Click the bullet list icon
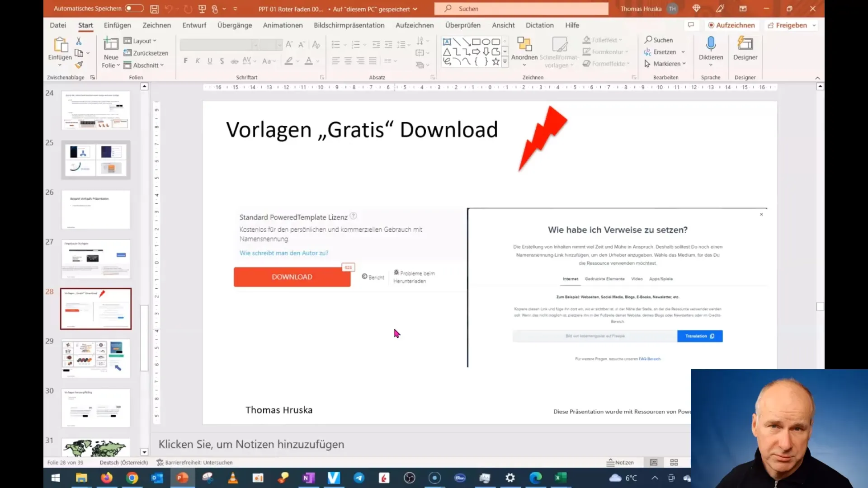The image size is (868, 488). pos(335,44)
